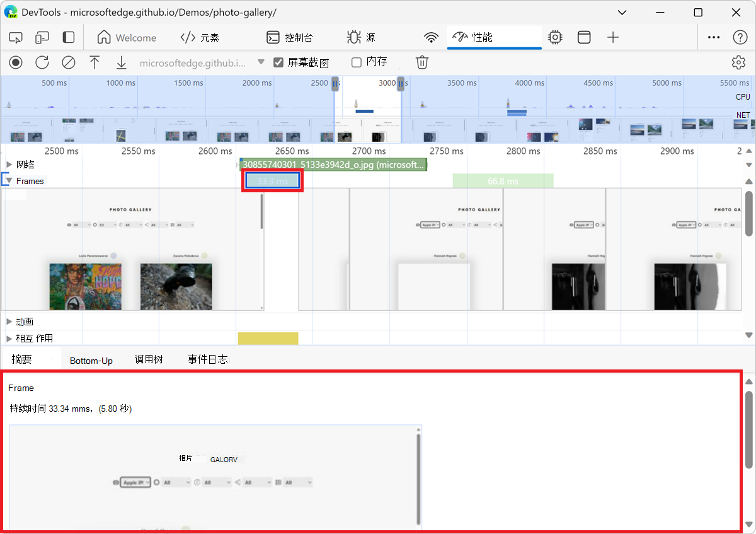This screenshot has height=534, width=756.
Task: Expand the 网络 track section
Action: point(9,164)
